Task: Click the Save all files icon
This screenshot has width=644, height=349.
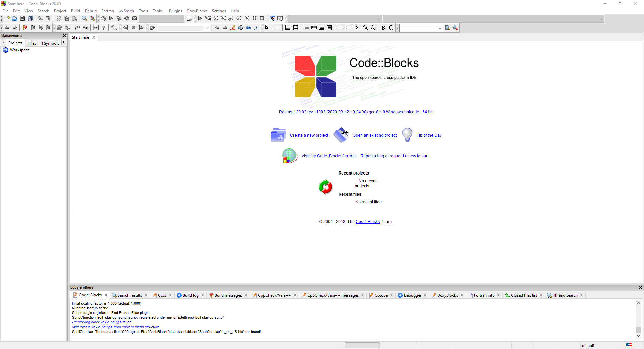Action: (30, 18)
